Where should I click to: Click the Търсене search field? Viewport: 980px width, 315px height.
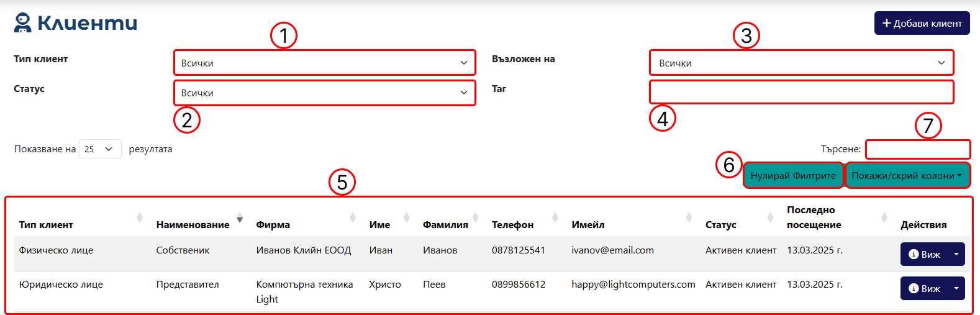click(x=918, y=149)
